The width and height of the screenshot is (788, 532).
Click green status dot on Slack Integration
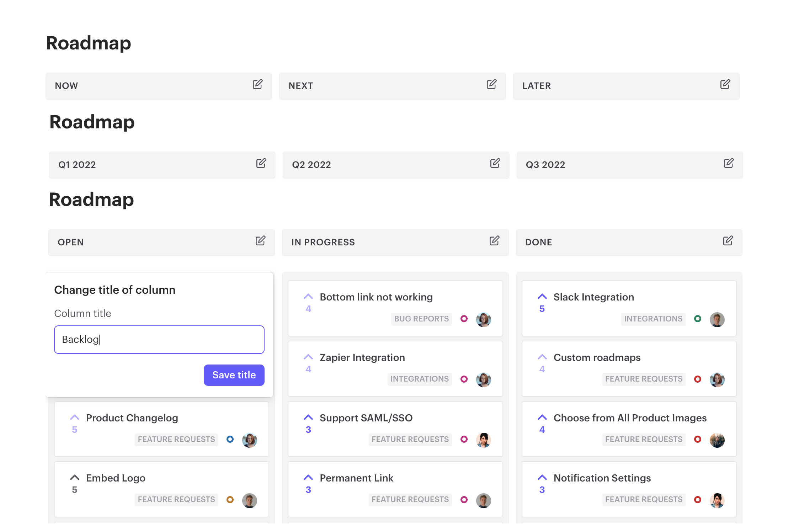698,319
